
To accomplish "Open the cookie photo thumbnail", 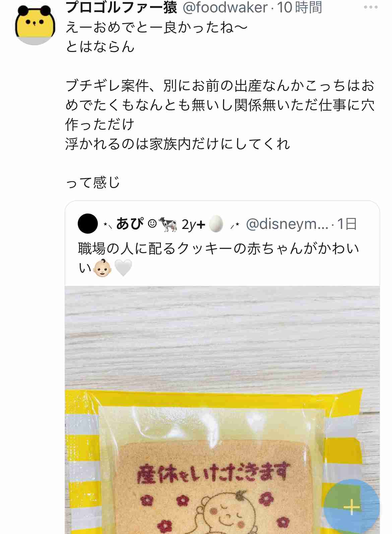I will click(x=222, y=410).
